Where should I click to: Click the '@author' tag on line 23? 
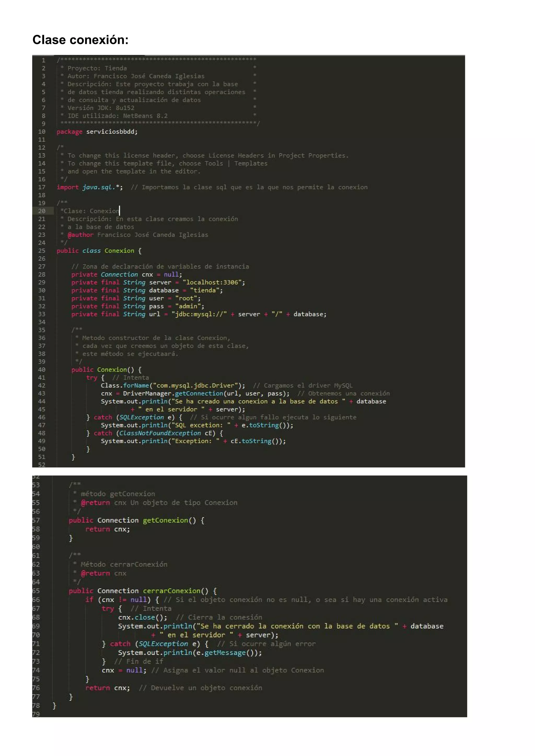coord(80,235)
